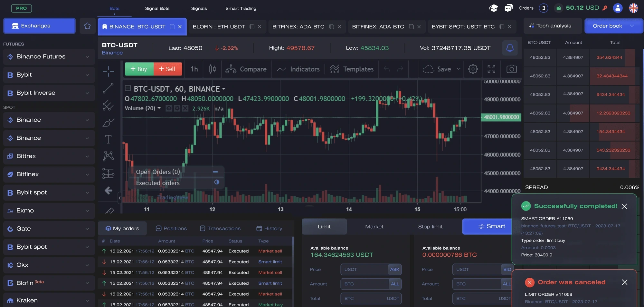Click the back arrow in chart toolbar
Viewport: 644px width, 307px height.
click(x=108, y=190)
